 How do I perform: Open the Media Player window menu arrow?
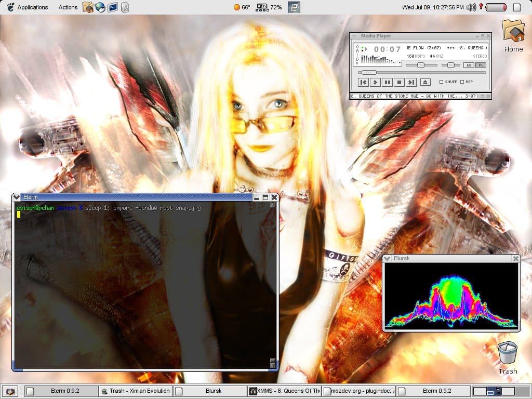point(354,36)
